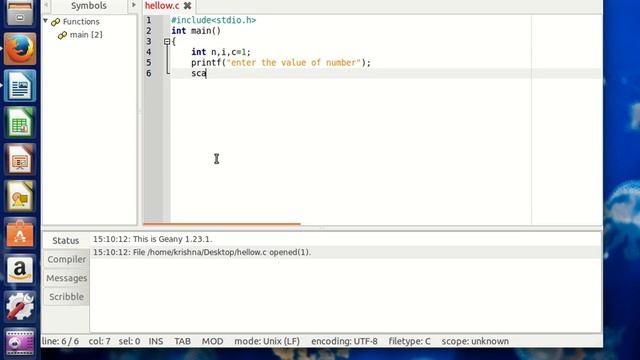Click 'scope: unknown' in the status bar

tap(475, 341)
